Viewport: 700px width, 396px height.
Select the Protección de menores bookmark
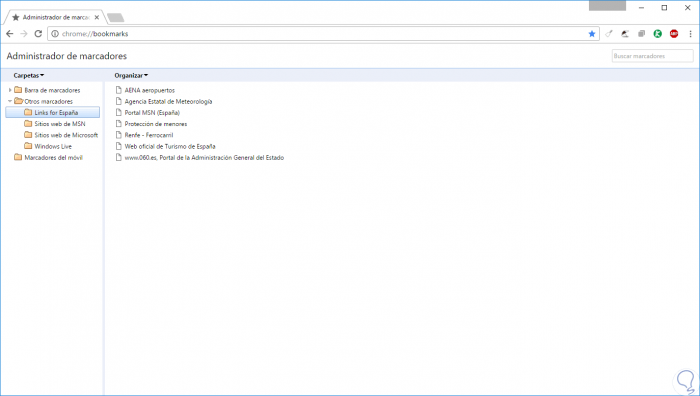(155, 124)
